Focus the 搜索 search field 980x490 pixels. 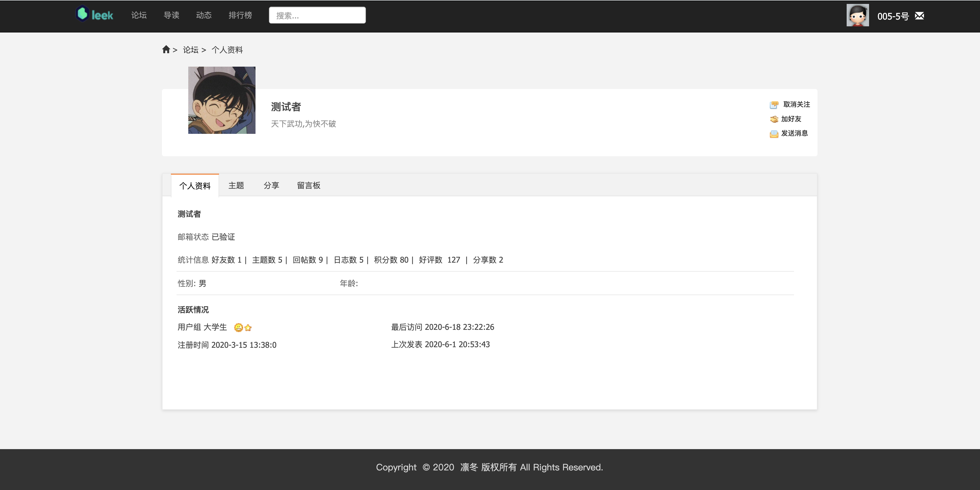click(317, 15)
